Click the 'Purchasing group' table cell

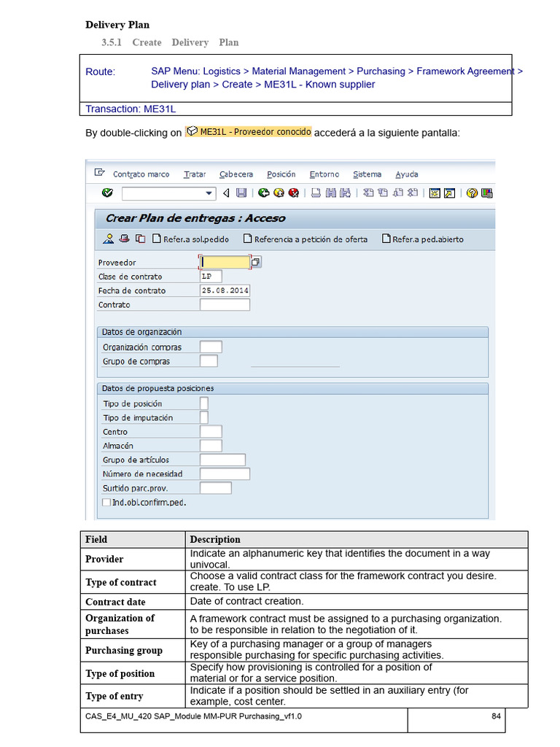pos(133,650)
